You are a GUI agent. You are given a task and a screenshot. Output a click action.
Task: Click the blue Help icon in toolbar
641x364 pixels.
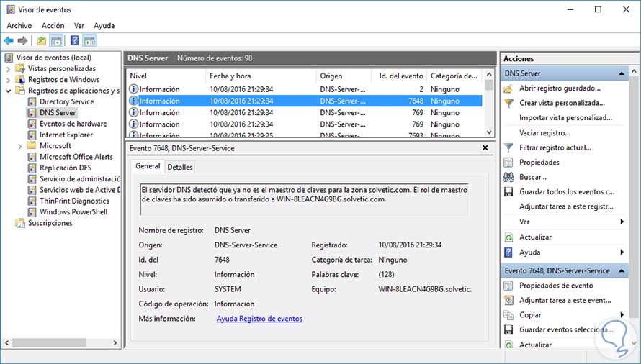74,40
